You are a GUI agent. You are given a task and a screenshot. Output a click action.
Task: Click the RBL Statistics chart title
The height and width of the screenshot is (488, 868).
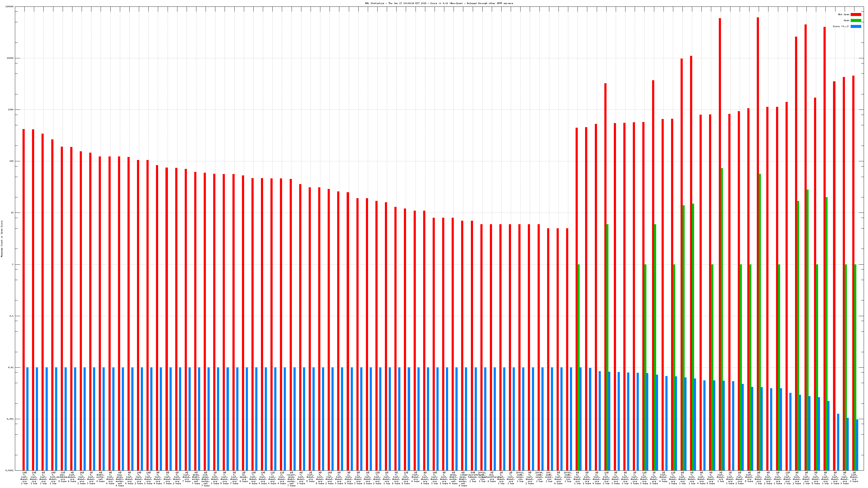[439, 3]
